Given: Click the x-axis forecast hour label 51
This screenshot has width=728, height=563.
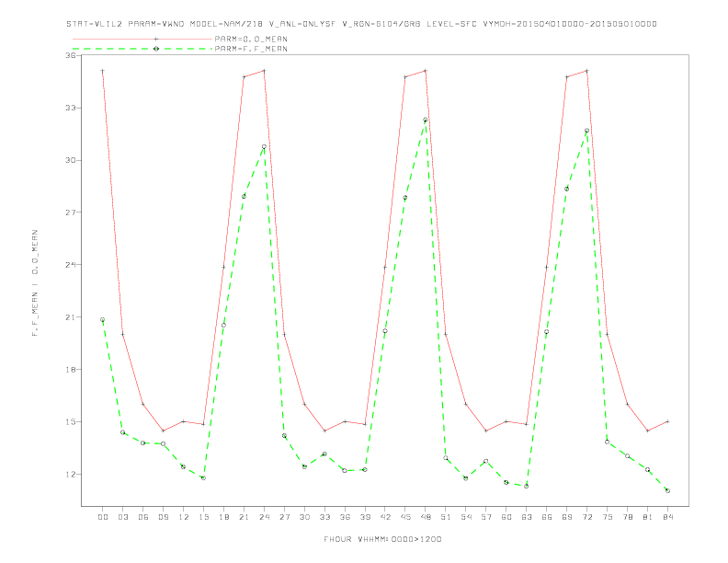Looking at the screenshot, I should click(446, 517).
